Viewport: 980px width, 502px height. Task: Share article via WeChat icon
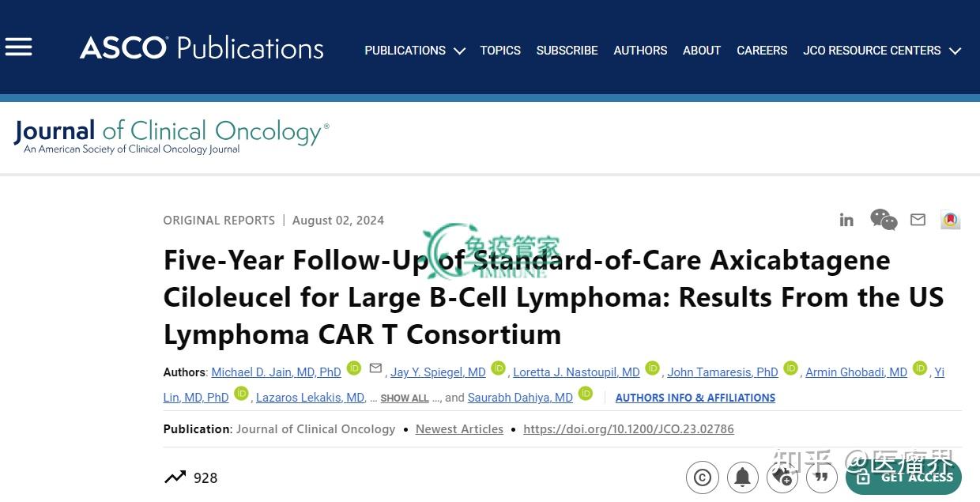pos(883,220)
